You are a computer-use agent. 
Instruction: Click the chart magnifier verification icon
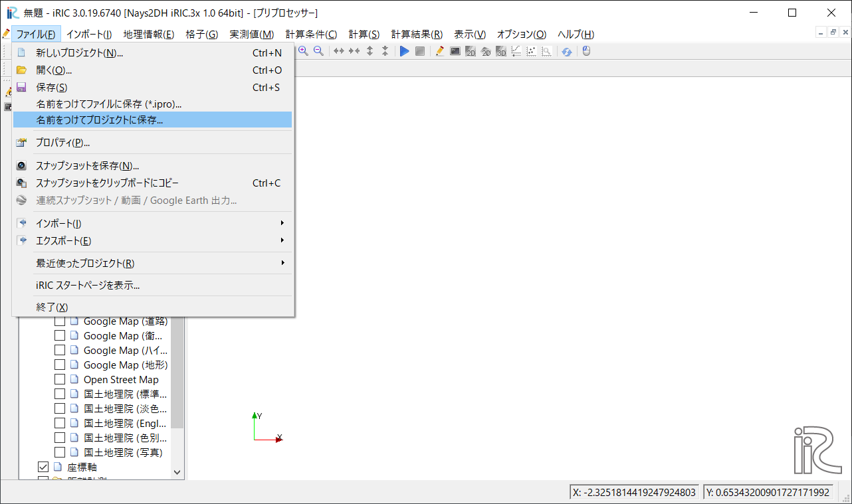click(x=547, y=51)
